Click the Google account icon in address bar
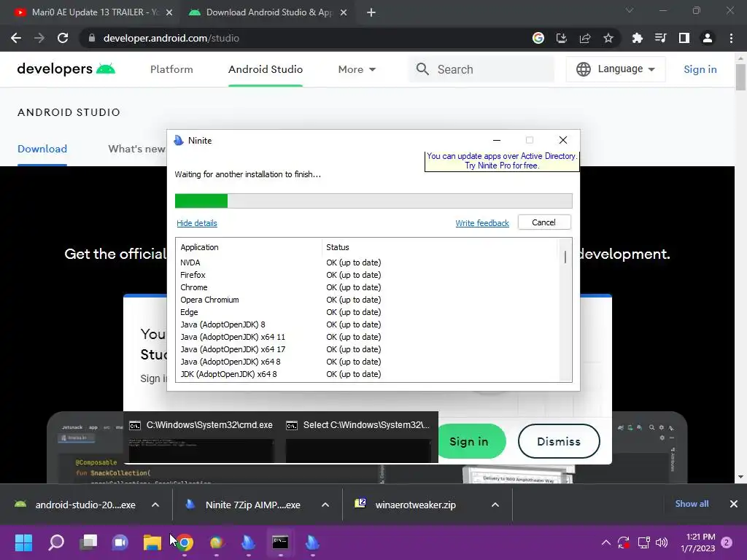747x560 pixels. 538,38
